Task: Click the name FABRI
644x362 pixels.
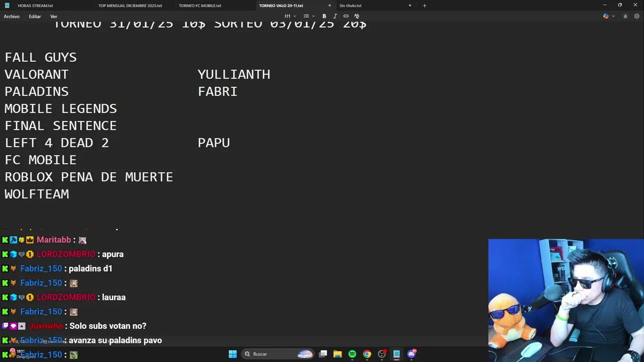Action: pos(217,92)
